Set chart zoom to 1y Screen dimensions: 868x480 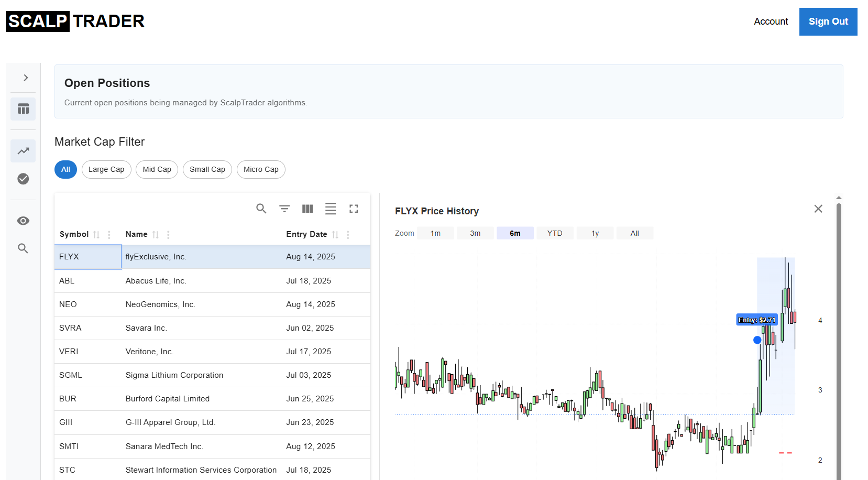pos(595,233)
